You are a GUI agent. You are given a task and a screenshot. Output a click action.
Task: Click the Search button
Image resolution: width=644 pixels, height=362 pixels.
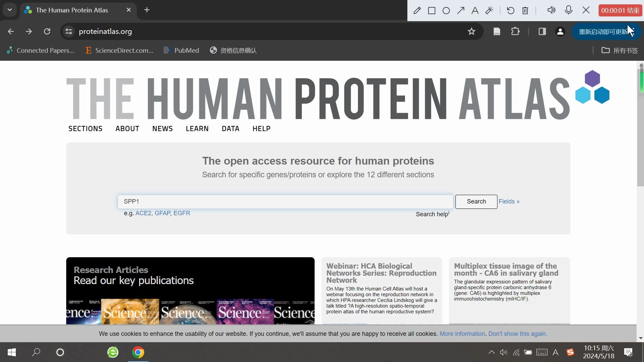pos(476,201)
